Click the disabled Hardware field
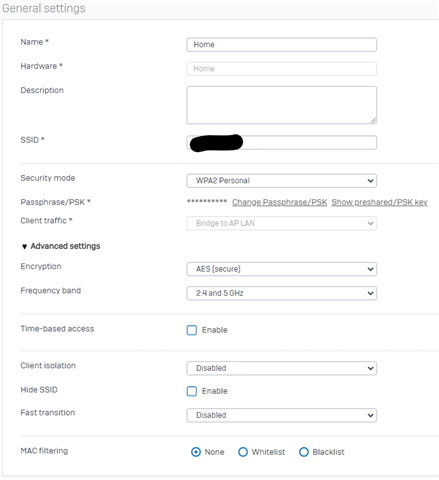Viewport: 439px width, 480px height. pyautogui.click(x=282, y=69)
